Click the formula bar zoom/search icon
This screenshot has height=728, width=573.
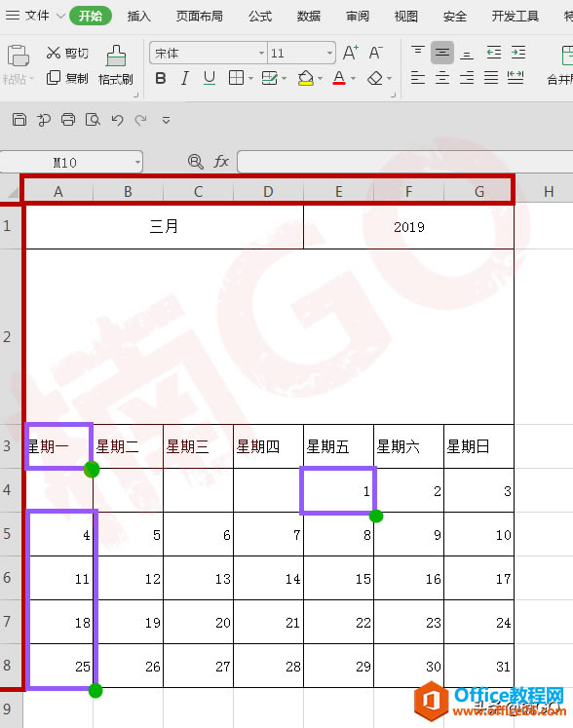[196, 162]
